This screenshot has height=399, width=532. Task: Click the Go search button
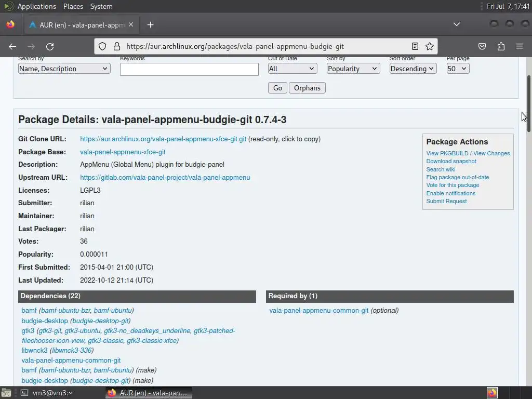point(277,88)
